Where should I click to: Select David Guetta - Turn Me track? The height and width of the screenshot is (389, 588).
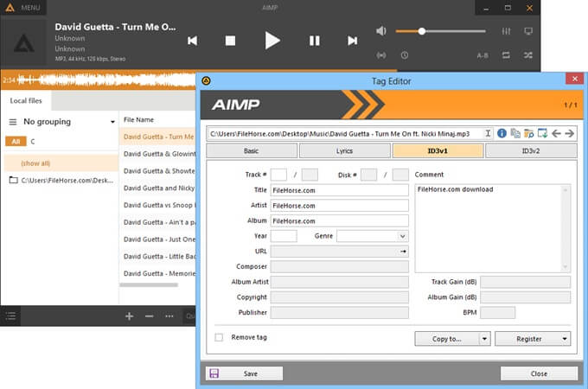(158, 137)
